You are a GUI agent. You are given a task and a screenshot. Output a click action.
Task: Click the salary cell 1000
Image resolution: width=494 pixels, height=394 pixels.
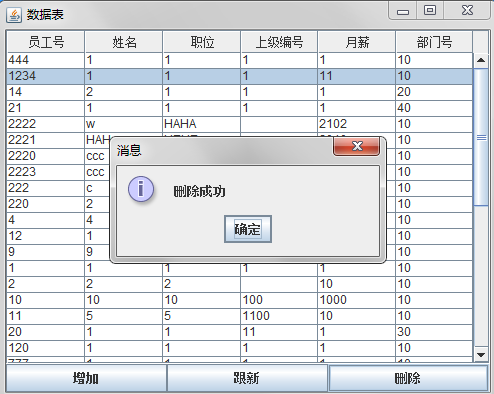coord(357,300)
